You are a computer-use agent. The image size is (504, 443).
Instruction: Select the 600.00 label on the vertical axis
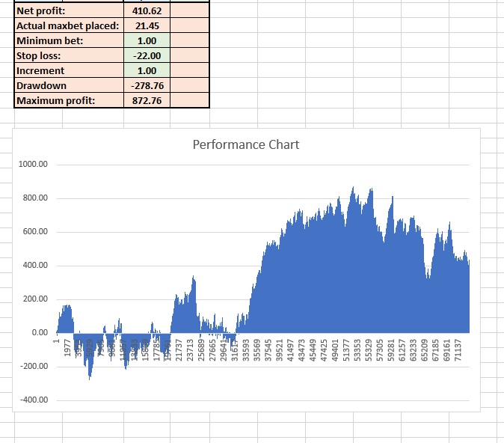[x=32, y=232]
